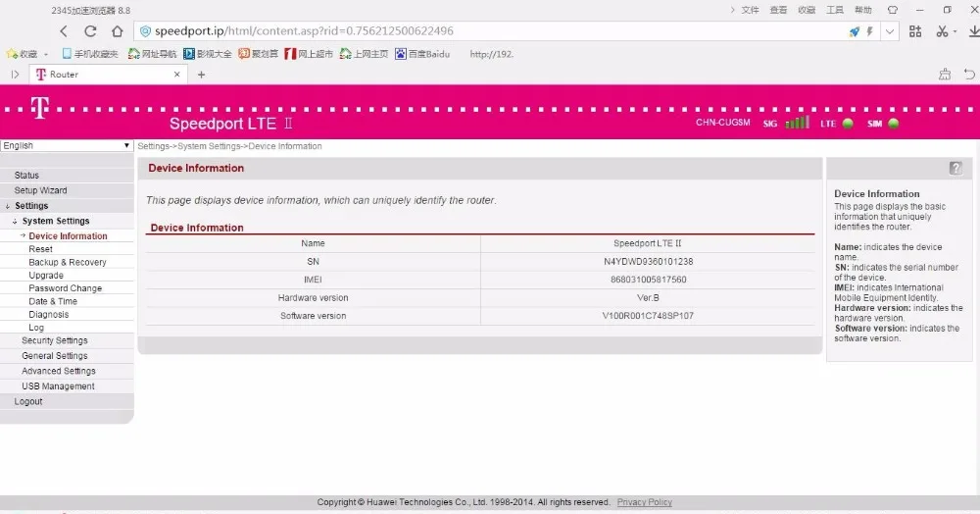Open the browser Favorites menu (收藏)
Viewport: 980px width, 514px height.
coord(807,10)
